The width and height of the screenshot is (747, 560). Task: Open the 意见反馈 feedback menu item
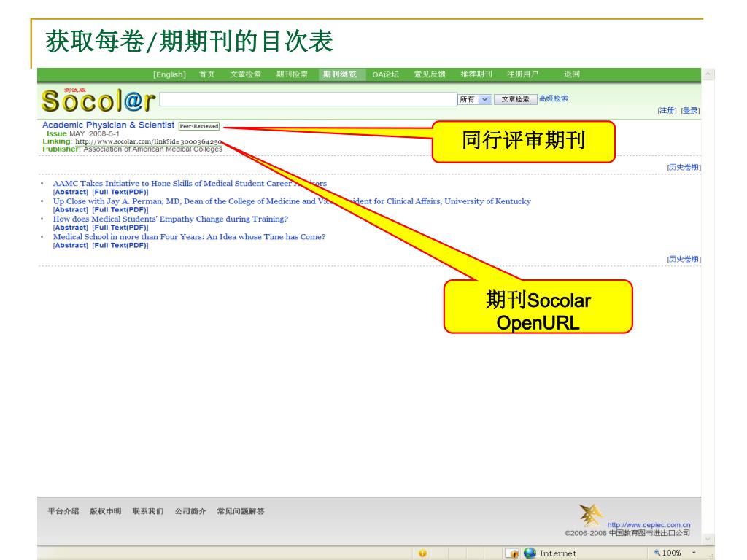coord(430,74)
